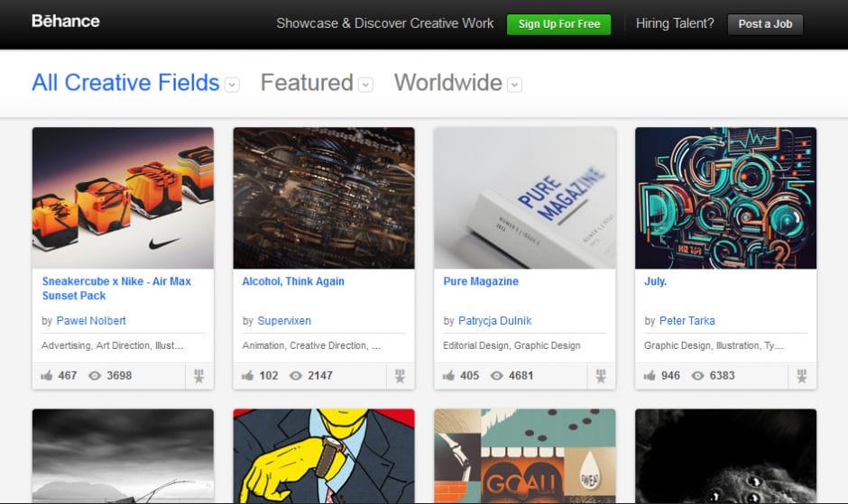848x504 pixels.
Task: Click the 405 appreciations count
Action: coord(469,375)
